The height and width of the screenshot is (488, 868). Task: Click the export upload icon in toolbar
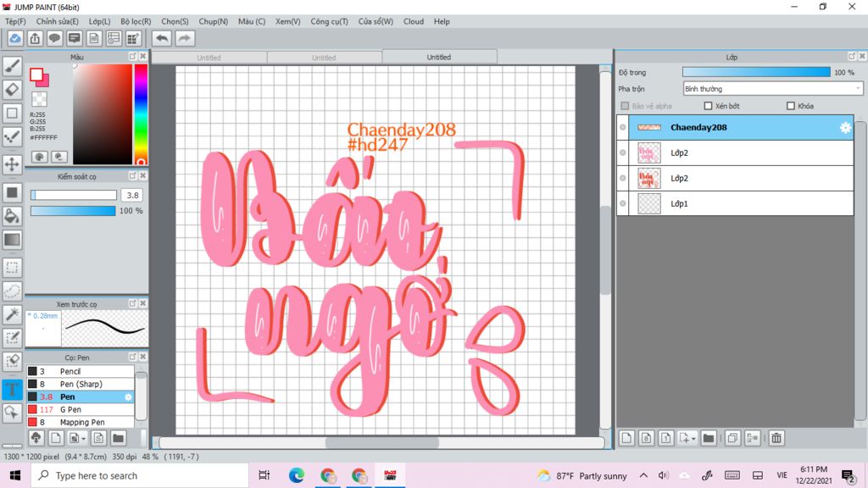35,38
